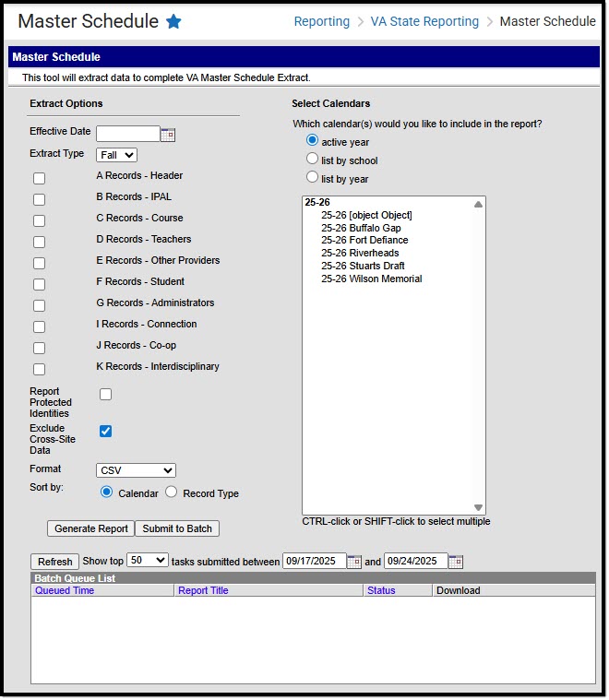609x700 pixels.
Task: Click the VA State Reporting breadcrumb link
Action: click(424, 21)
